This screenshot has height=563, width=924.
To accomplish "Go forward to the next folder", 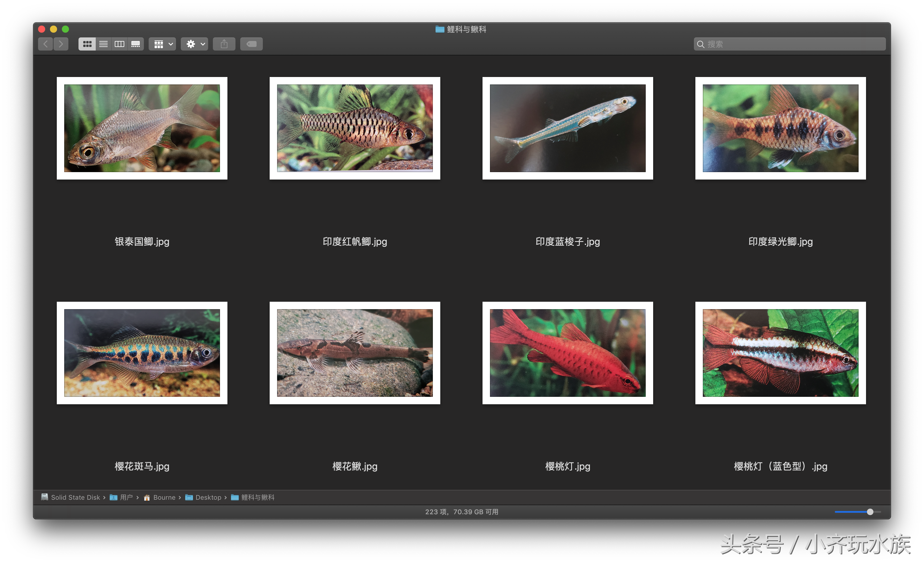I will coord(61,44).
